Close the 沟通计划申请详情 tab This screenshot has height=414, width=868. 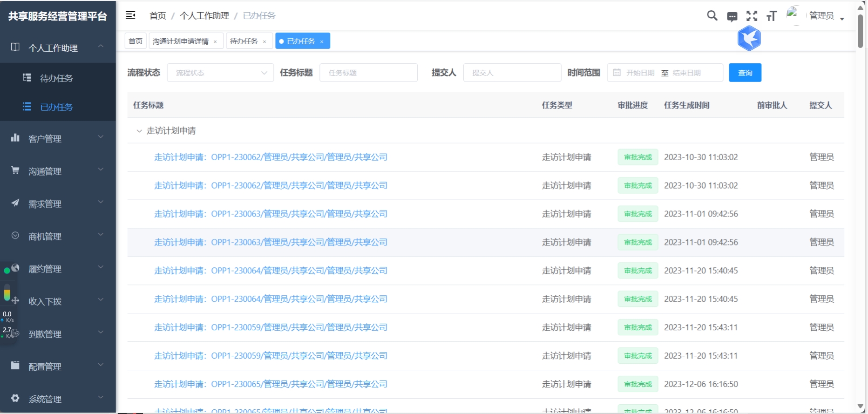pos(215,41)
